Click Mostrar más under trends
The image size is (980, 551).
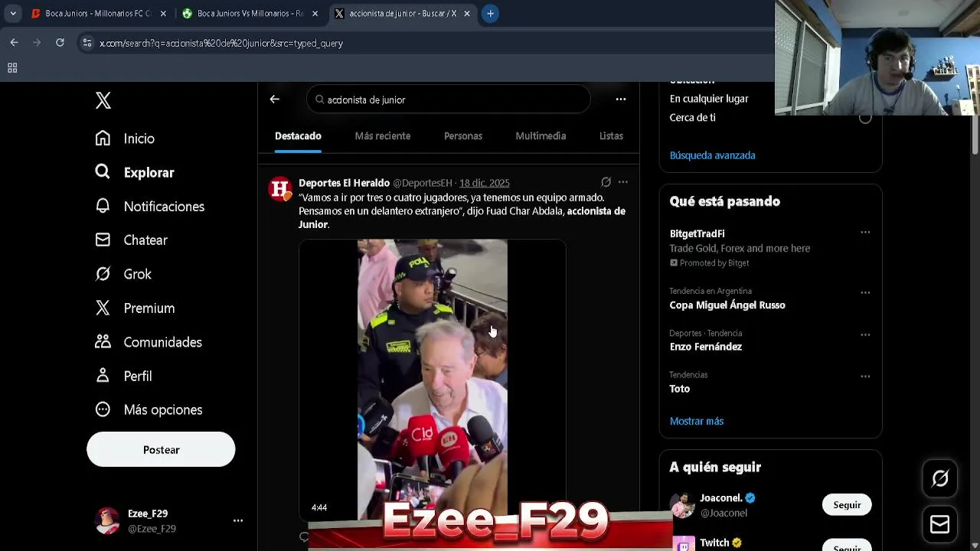tap(697, 421)
